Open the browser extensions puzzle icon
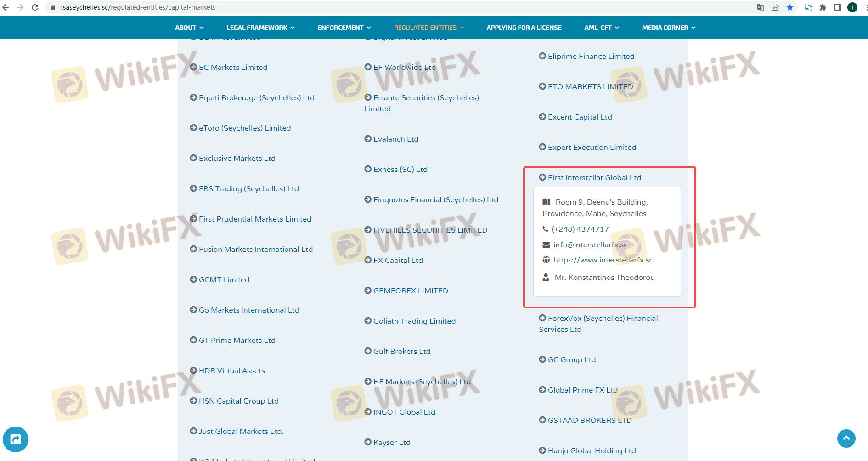The width and height of the screenshot is (868, 461). click(823, 7)
